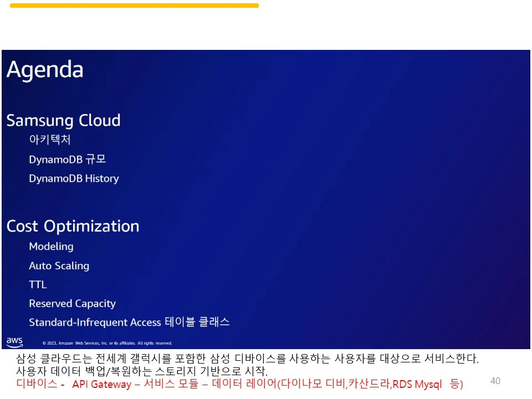This screenshot has height=399, width=532.
Task: Click the yellow bar at the top
Action: [134, 6]
